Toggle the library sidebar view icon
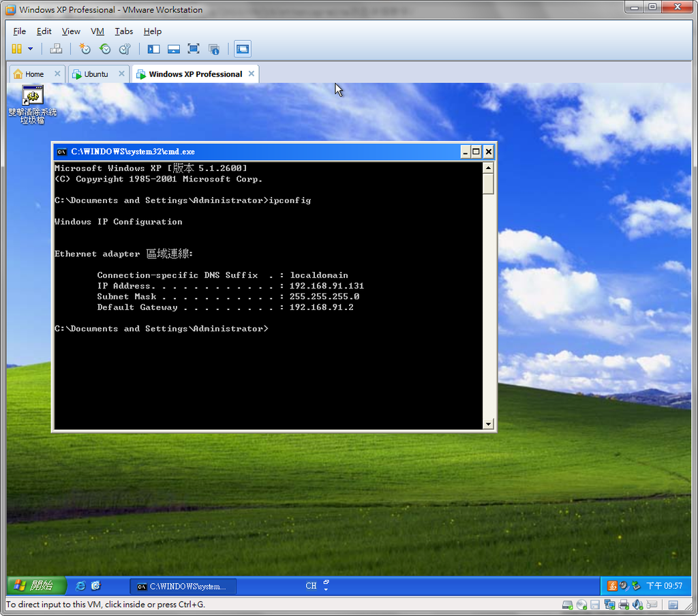This screenshot has width=698, height=616. [153, 49]
